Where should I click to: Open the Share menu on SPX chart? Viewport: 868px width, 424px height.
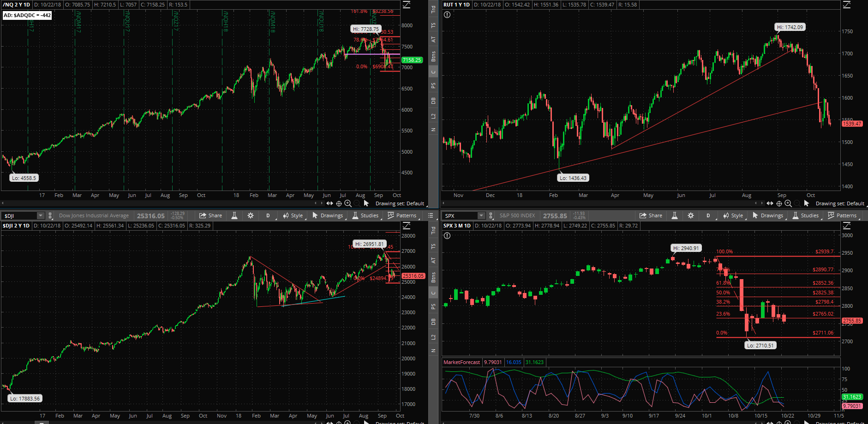651,215
